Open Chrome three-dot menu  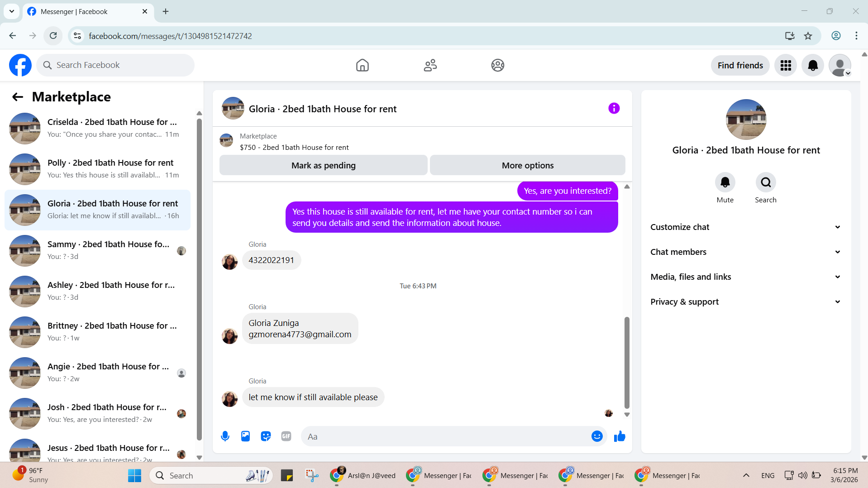pos(856,36)
